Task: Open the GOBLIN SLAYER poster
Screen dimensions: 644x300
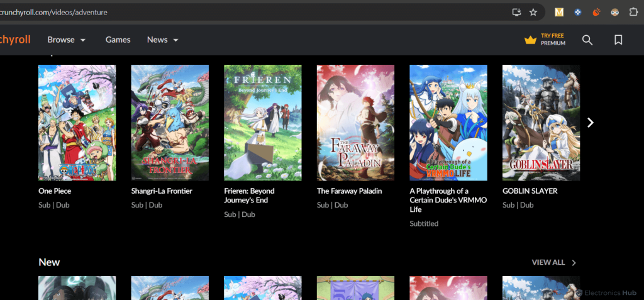Action: tap(541, 123)
